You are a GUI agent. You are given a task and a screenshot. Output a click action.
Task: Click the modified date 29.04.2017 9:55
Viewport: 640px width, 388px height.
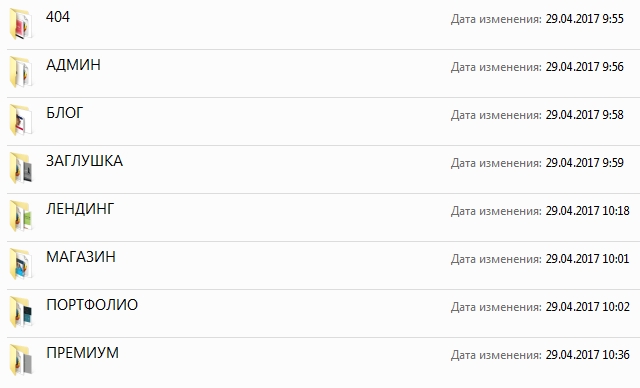pos(584,19)
